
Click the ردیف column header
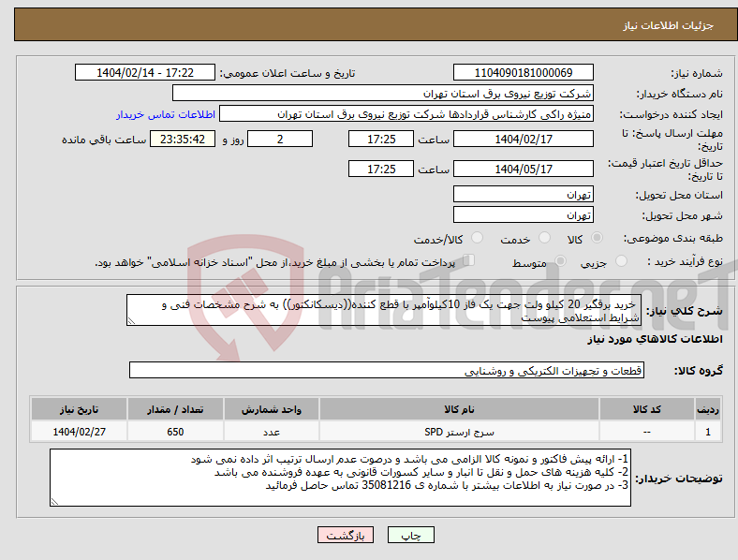[x=708, y=409]
